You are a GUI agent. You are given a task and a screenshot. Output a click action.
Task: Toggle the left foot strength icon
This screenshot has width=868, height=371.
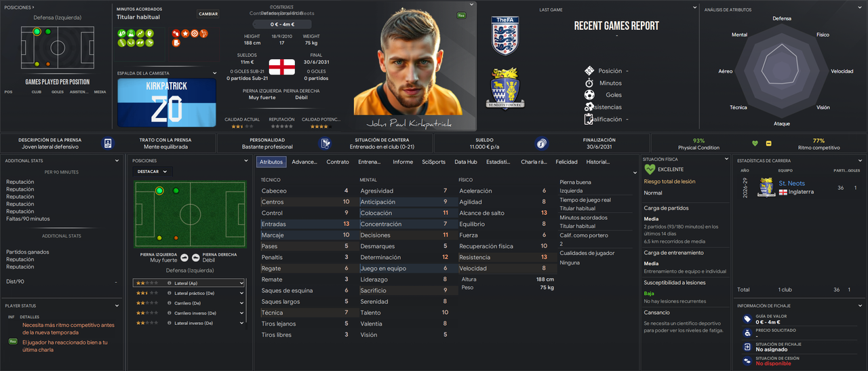pyautogui.click(x=184, y=257)
